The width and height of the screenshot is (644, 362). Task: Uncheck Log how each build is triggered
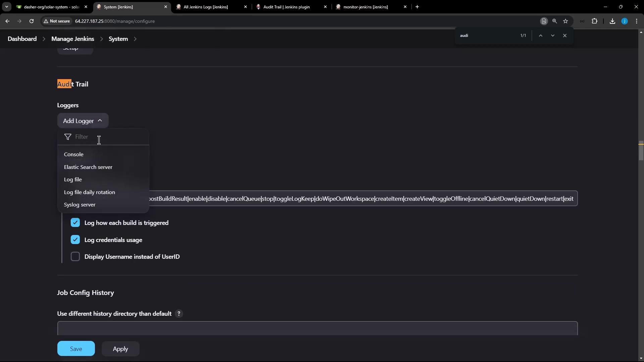coord(75,223)
